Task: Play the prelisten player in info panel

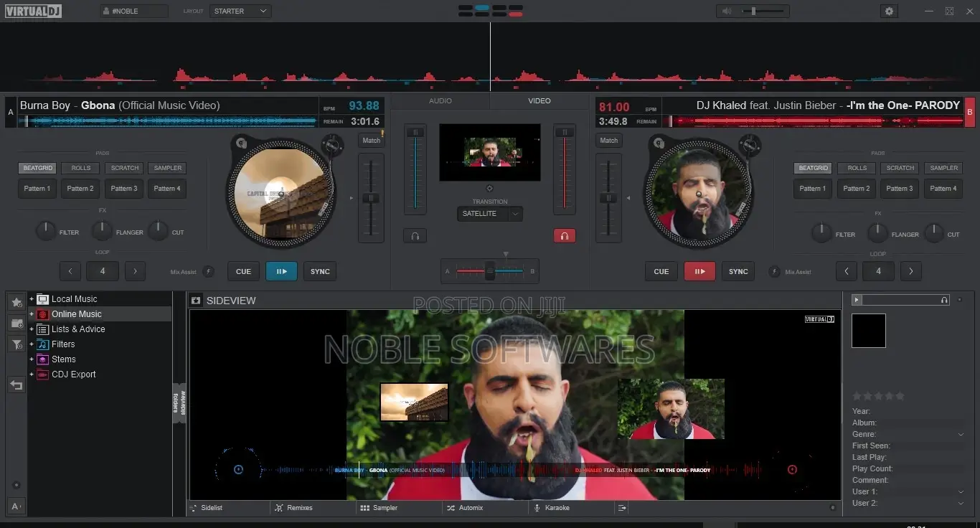Action: (857, 300)
